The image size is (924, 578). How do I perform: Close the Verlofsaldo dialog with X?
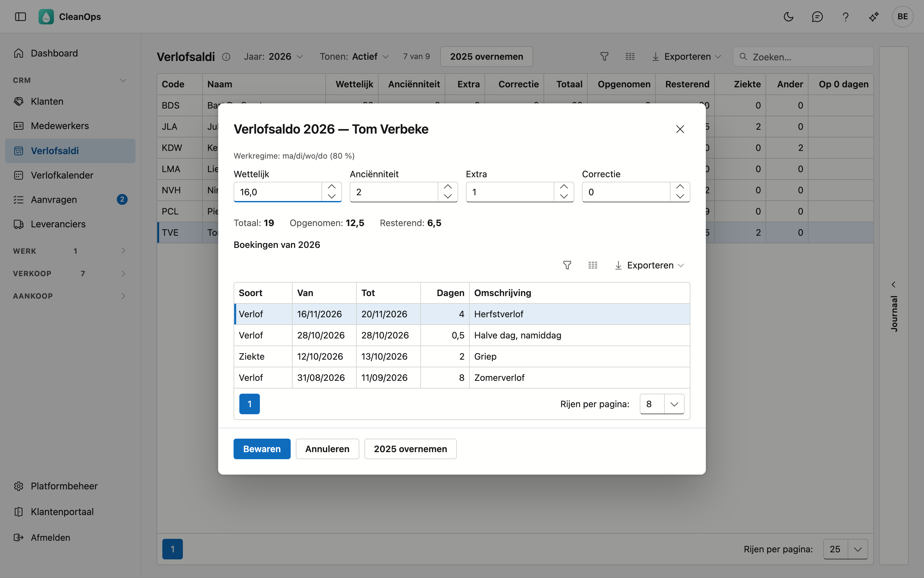pos(680,129)
